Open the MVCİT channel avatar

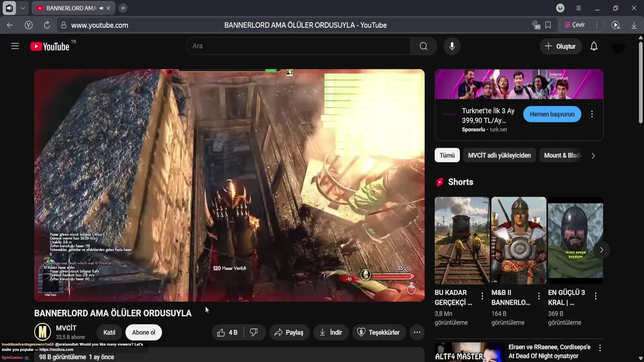tap(42, 332)
